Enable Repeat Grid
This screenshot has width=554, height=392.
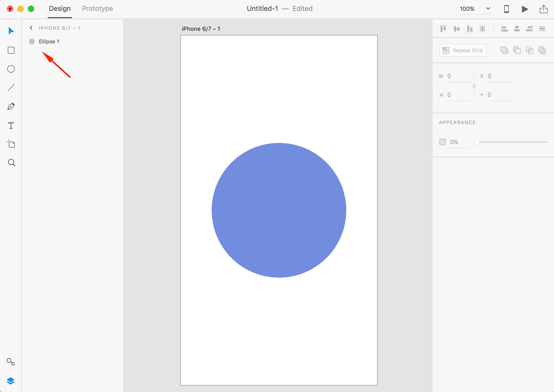(462, 50)
